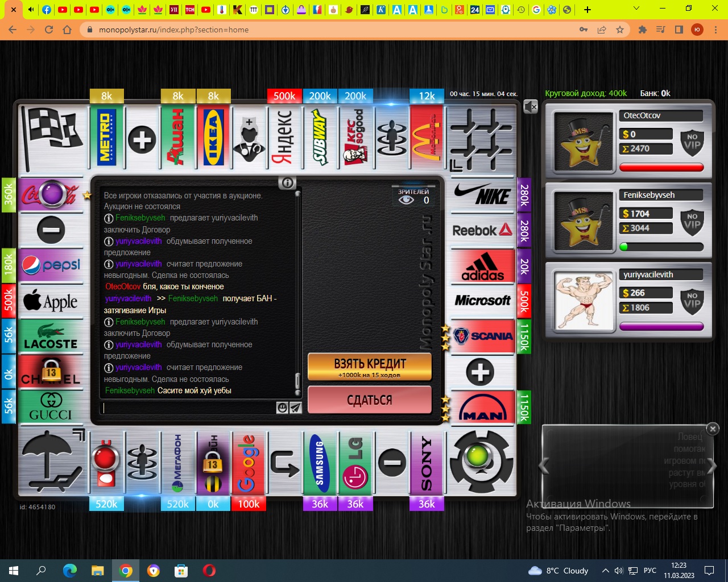Show previous hint with left arrow
Screen dimensions: 728x582
tap(544, 466)
